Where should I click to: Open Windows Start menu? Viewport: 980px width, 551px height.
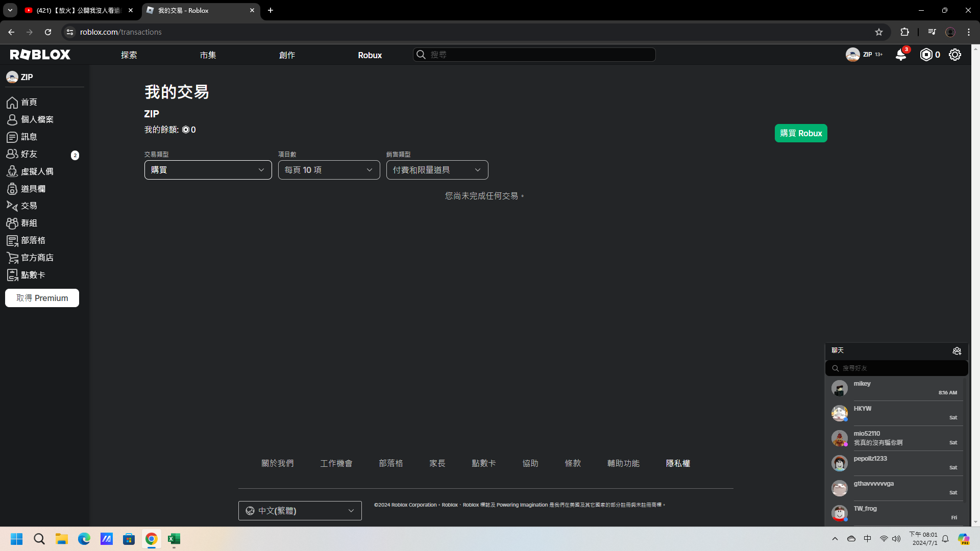pos(17,539)
